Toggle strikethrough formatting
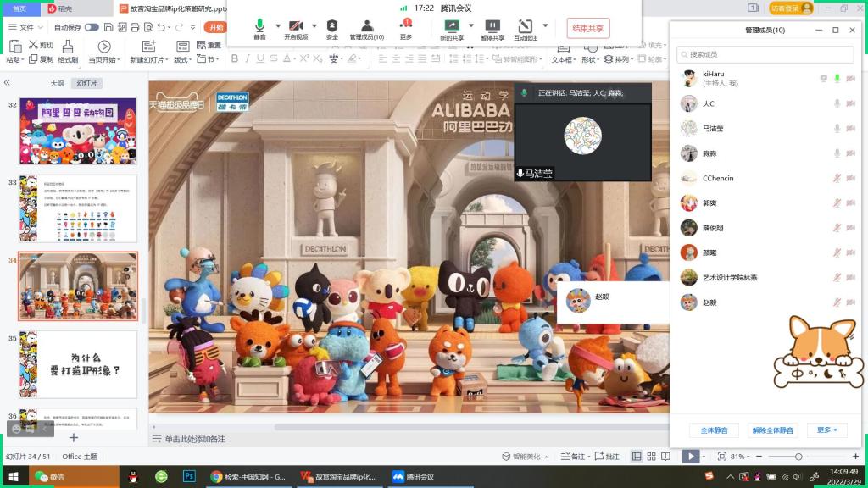 click(x=274, y=58)
